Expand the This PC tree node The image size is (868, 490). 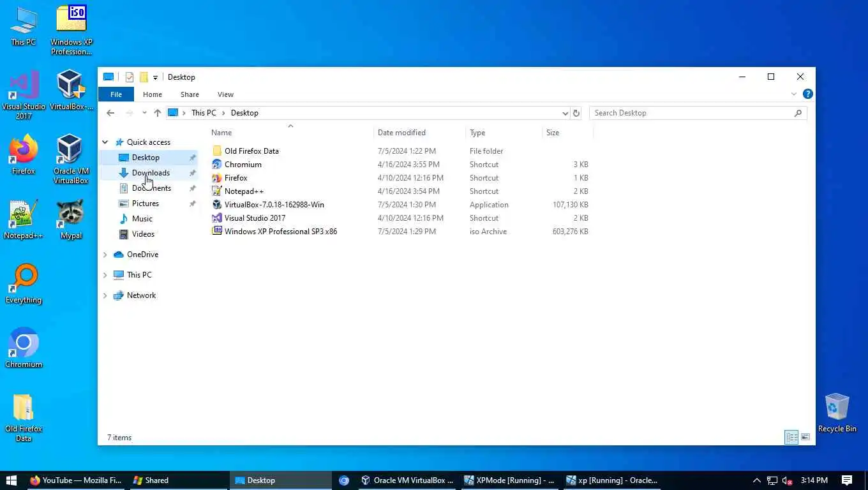[x=105, y=275]
